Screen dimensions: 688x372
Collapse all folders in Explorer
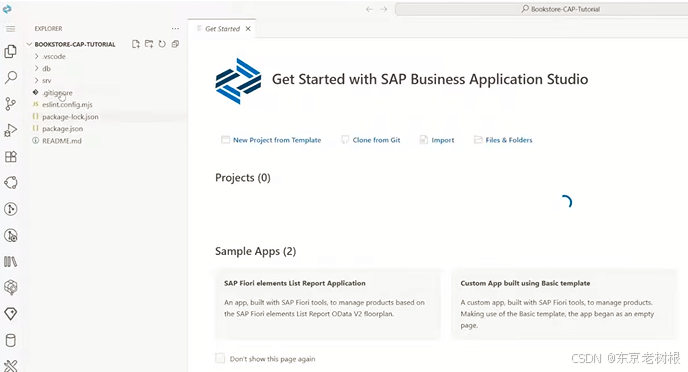coord(175,44)
